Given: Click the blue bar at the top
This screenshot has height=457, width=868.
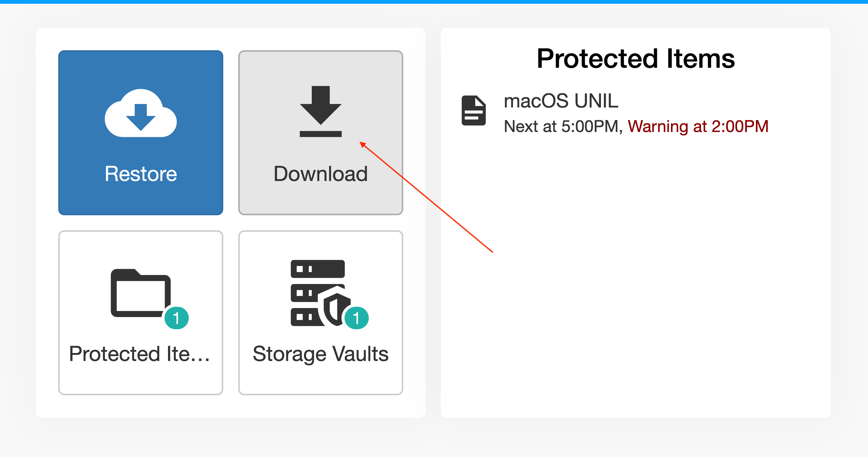Looking at the screenshot, I should 434,2.
